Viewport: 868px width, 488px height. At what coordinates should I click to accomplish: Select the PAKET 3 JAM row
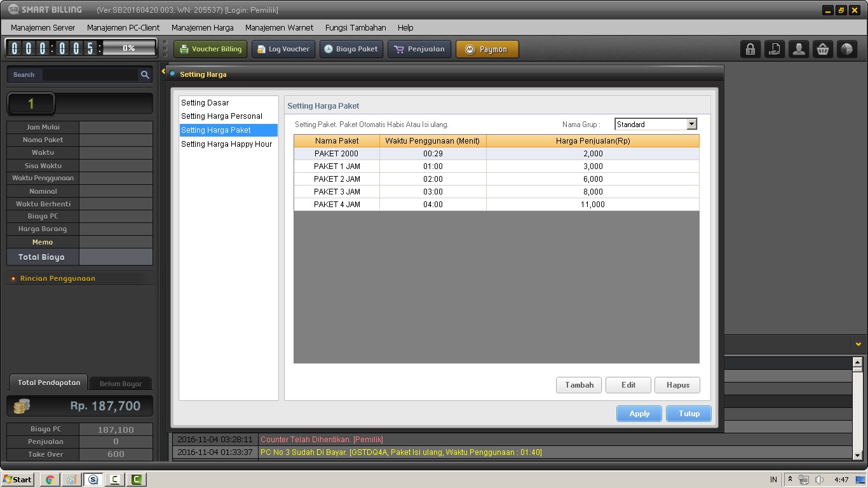(x=496, y=192)
